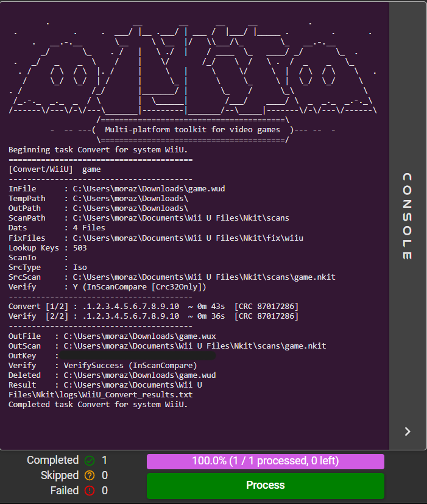Click the 'Verify [2/2]' progress line
The height and width of the screenshot is (504, 427).
pyautogui.click(x=154, y=316)
